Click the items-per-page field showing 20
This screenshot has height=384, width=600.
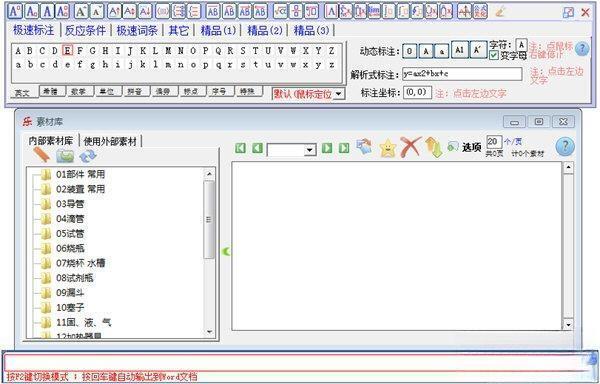coord(494,142)
